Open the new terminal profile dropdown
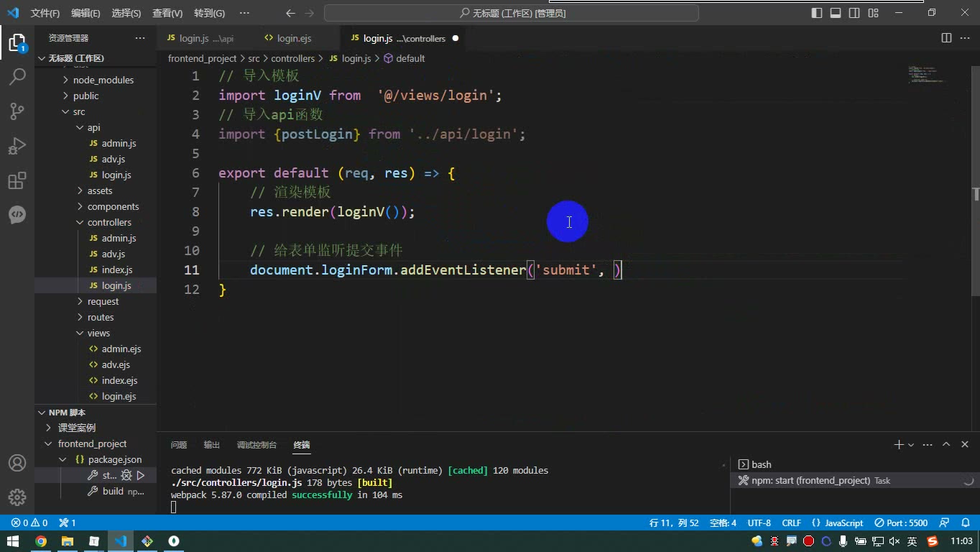Screen dimensions: 980x552 911,446
